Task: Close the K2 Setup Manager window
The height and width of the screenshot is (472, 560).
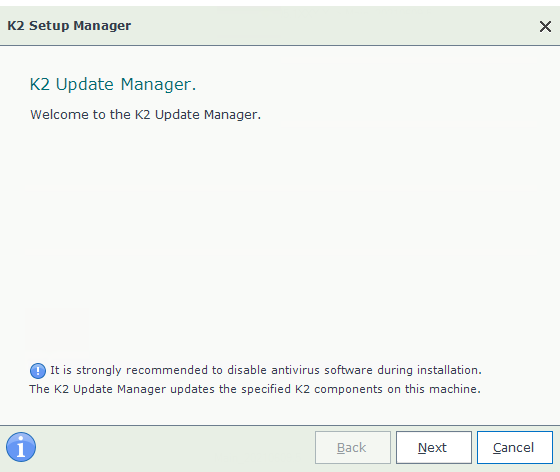Action: 545,26
